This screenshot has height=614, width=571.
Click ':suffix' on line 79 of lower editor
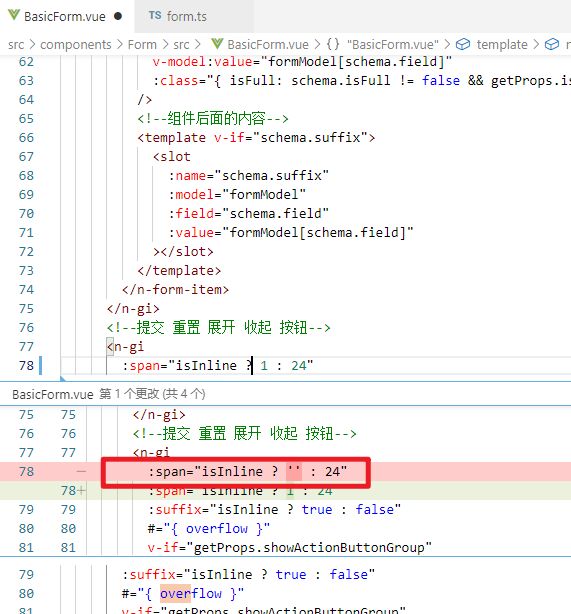point(248,574)
